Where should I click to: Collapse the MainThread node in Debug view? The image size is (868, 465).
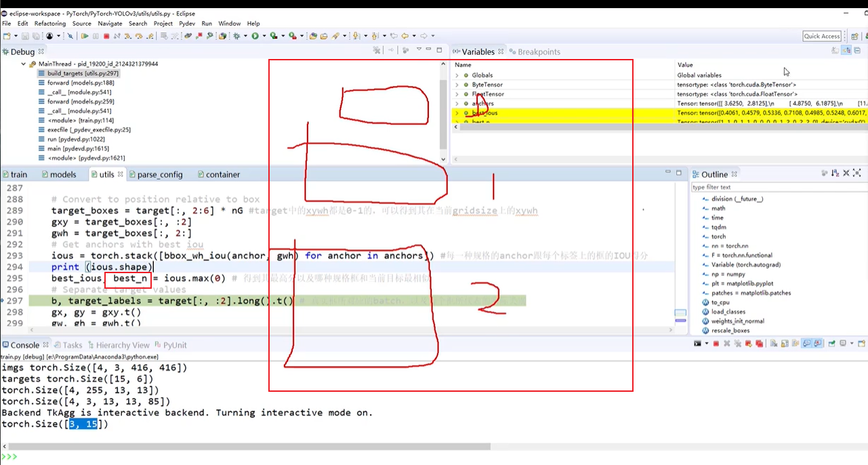(x=23, y=64)
